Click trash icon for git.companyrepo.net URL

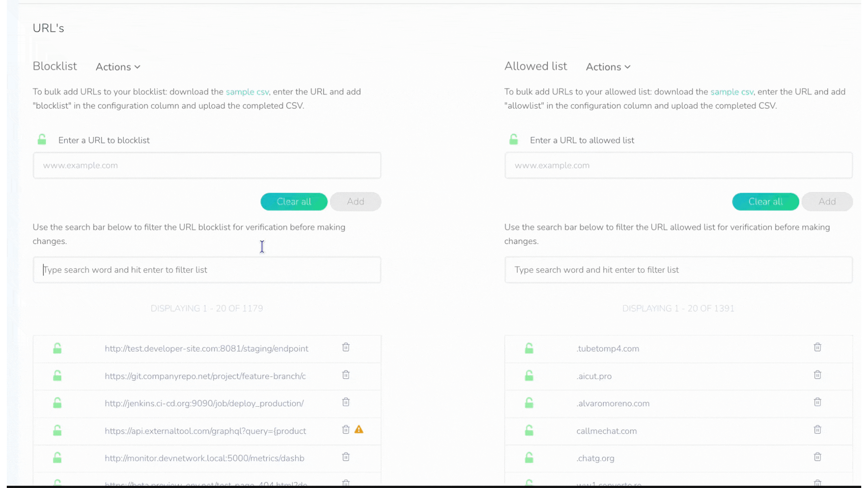346,375
